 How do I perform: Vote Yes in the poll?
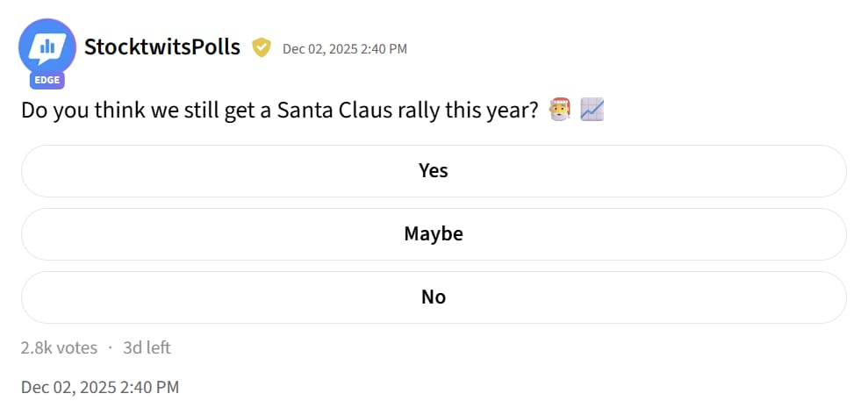click(x=434, y=170)
